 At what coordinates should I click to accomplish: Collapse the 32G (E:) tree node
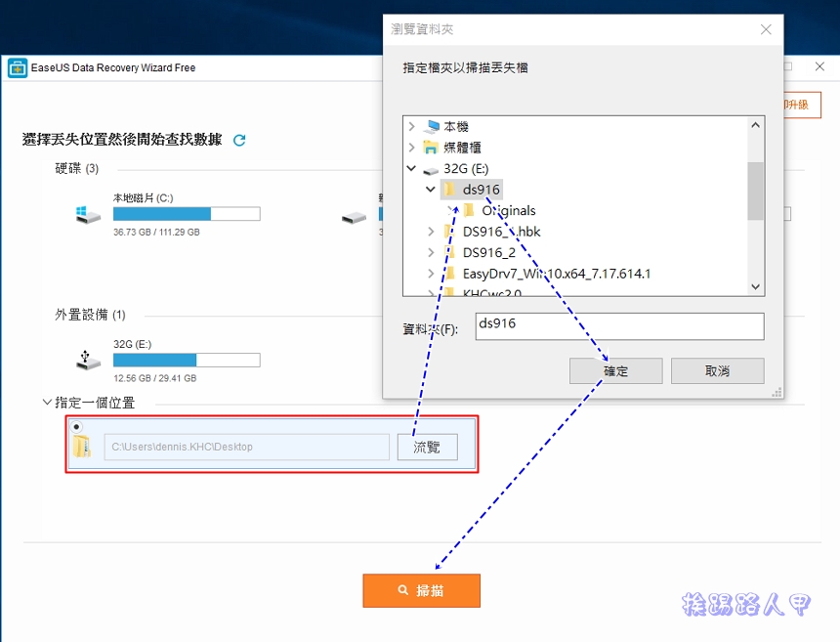(411, 168)
